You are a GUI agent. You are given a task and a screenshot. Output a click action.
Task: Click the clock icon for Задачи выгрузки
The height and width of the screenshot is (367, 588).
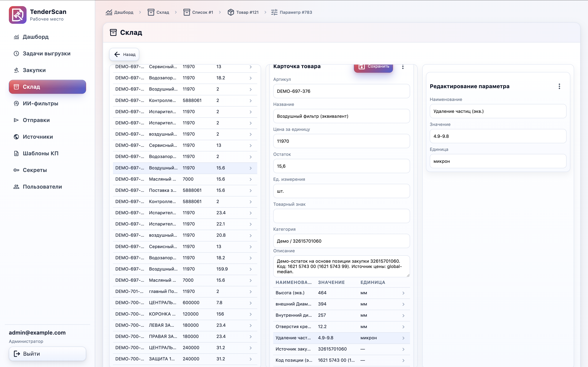click(x=16, y=54)
